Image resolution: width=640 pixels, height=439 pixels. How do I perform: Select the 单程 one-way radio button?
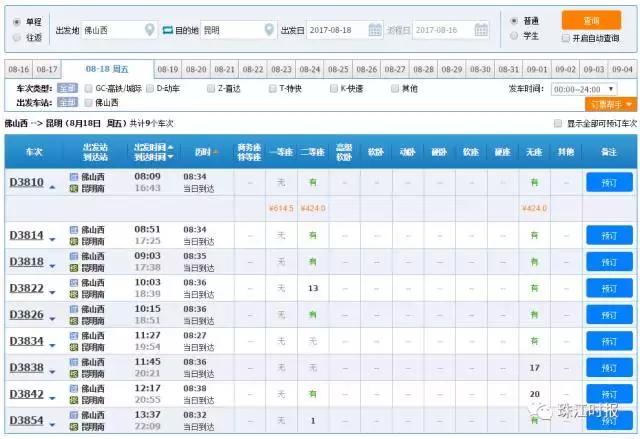click(x=17, y=22)
